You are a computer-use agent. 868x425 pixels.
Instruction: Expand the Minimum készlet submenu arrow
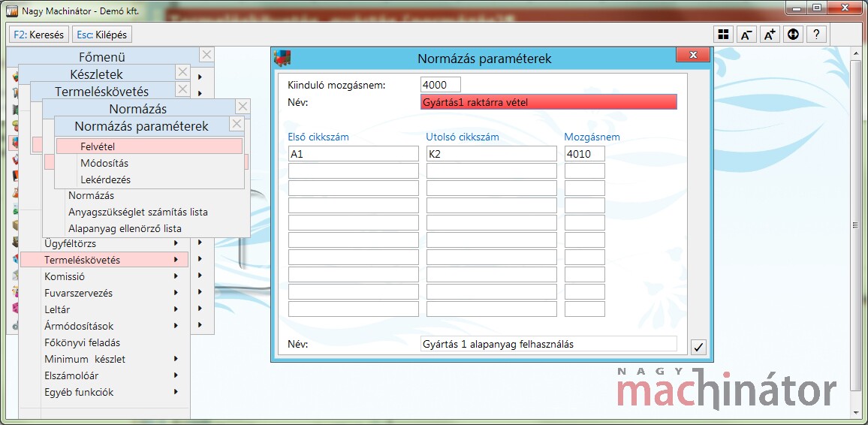[176, 359]
